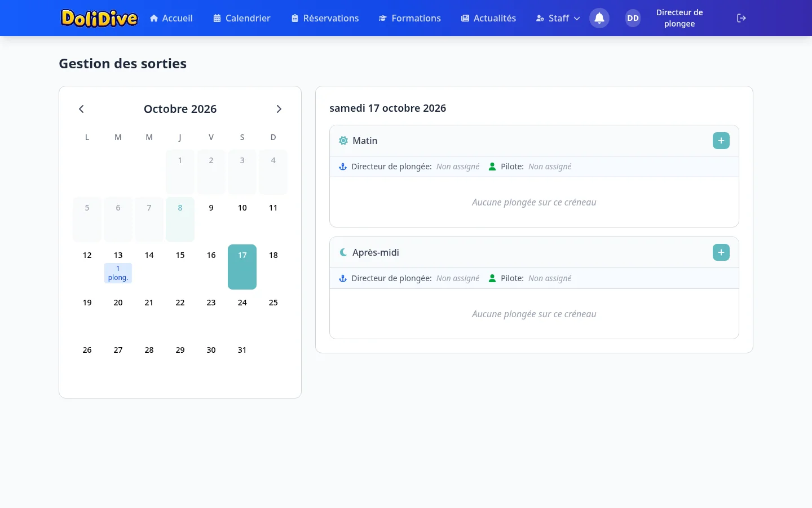Click the Octobre 2026 month title
Screen dimensions: 812x508
pos(180,109)
